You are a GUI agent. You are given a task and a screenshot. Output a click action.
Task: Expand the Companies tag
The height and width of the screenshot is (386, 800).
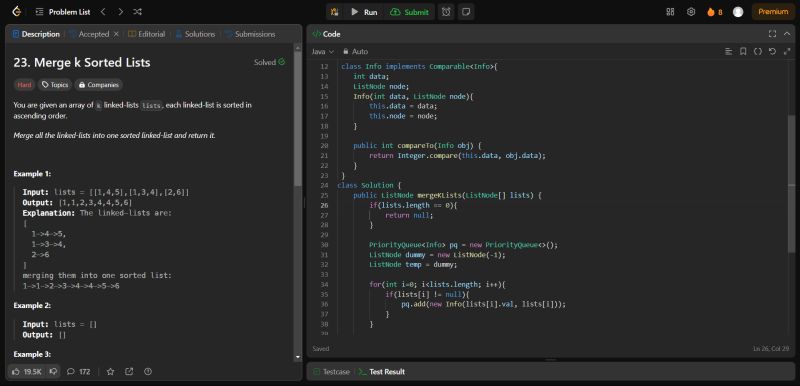pyautogui.click(x=98, y=85)
